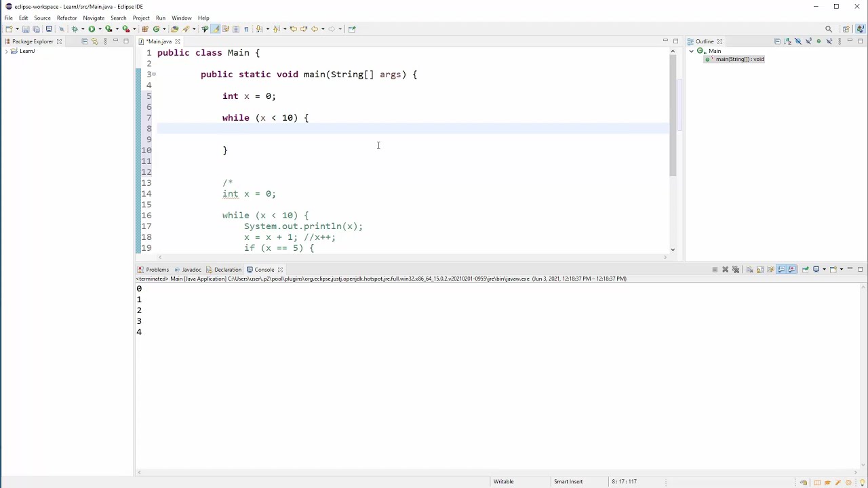Start debugging with the Debug bug icon
The width and height of the screenshot is (868, 488).
pyautogui.click(x=75, y=28)
